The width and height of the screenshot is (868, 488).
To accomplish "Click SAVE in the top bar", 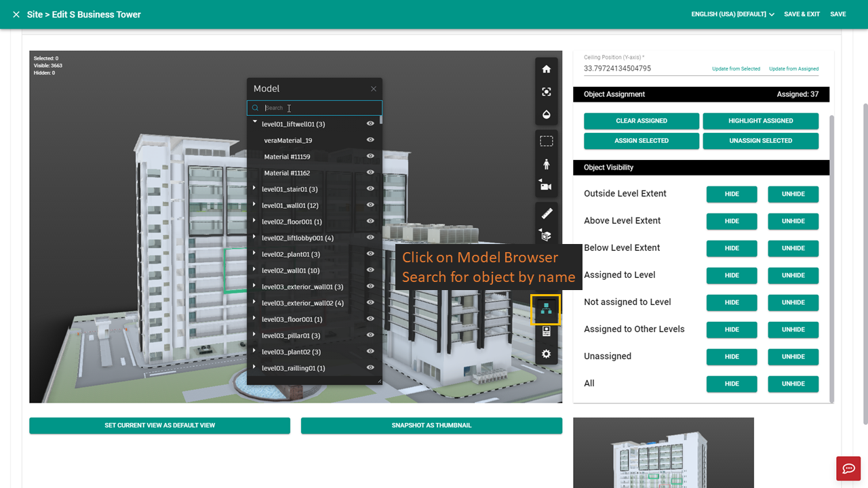I will point(837,14).
